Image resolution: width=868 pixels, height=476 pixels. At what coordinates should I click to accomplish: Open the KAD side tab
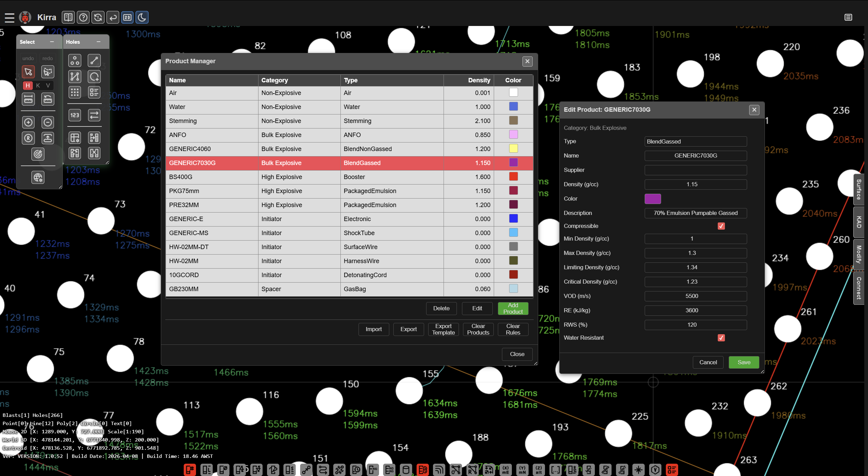859,222
